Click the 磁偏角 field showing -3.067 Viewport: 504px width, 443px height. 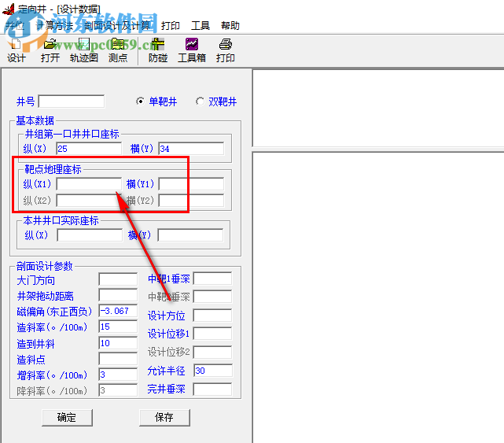click(x=118, y=311)
